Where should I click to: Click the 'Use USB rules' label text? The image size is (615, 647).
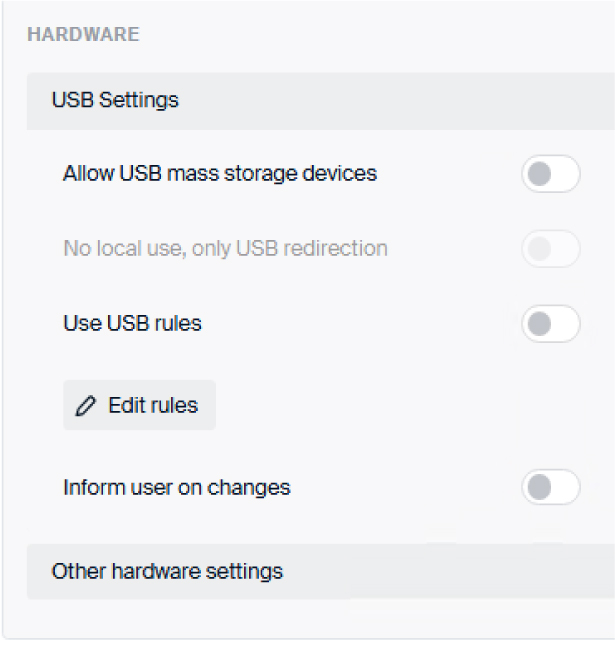[132, 324]
